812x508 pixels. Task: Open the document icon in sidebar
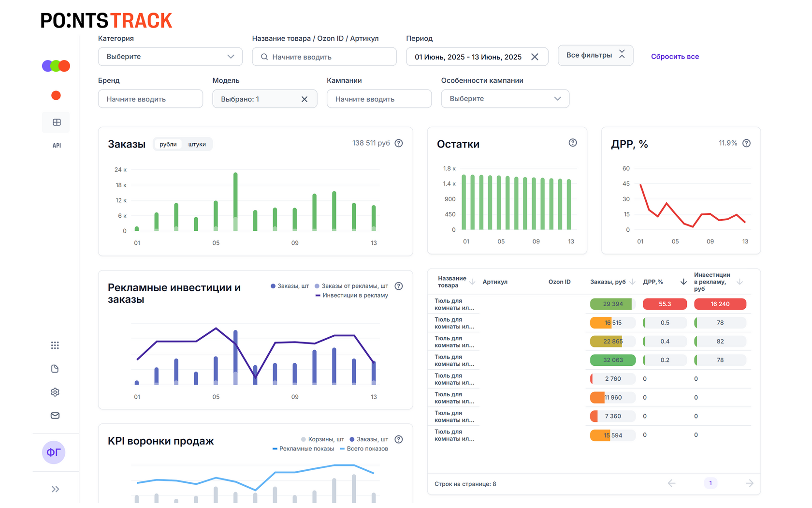pos(55,369)
